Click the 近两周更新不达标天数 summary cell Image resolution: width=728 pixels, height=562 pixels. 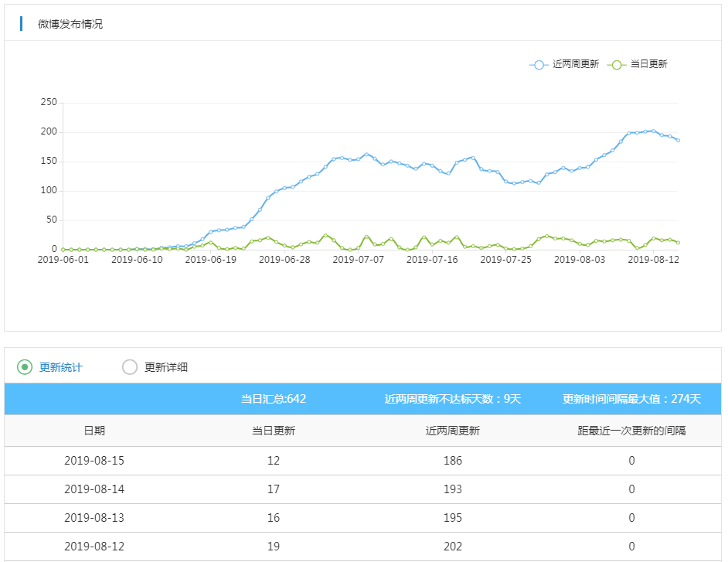[453, 399]
